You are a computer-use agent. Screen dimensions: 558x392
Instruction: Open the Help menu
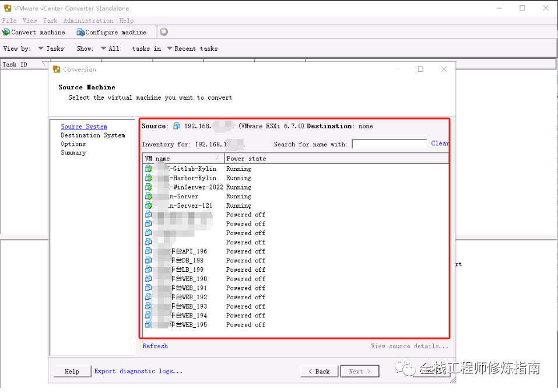coord(127,20)
